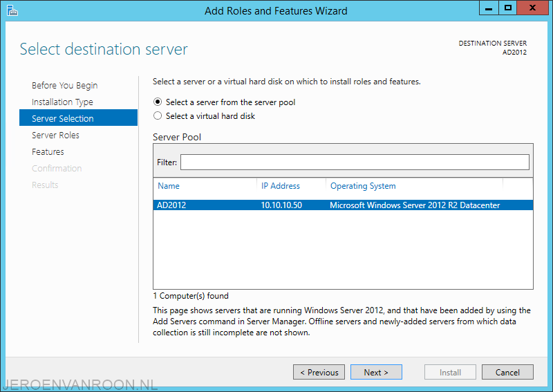This screenshot has height=392, width=553.
Task: Go to the Before You Begin step
Action: click(x=64, y=86)
